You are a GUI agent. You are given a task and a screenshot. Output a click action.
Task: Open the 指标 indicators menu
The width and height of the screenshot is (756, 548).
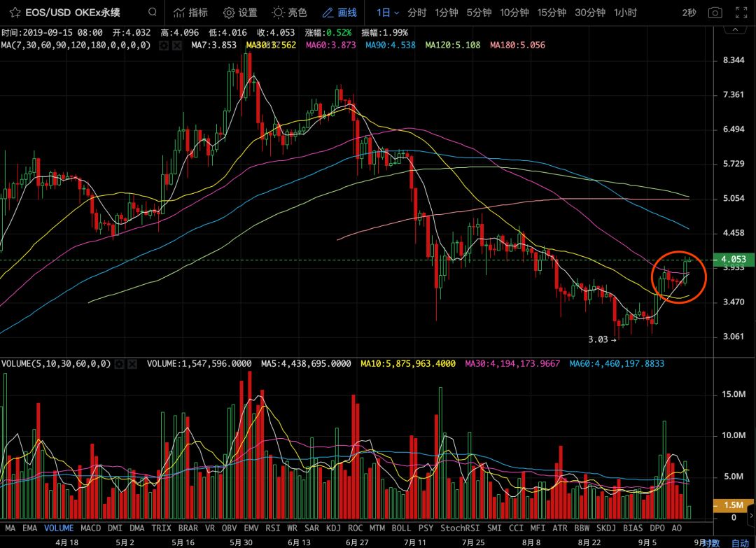pyautogui.click(x=191, y=13)
